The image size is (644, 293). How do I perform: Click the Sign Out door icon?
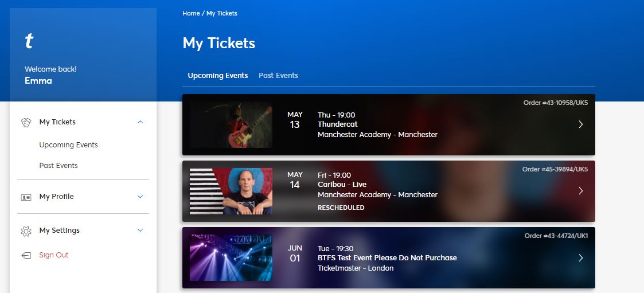click(x=26, y=255)
